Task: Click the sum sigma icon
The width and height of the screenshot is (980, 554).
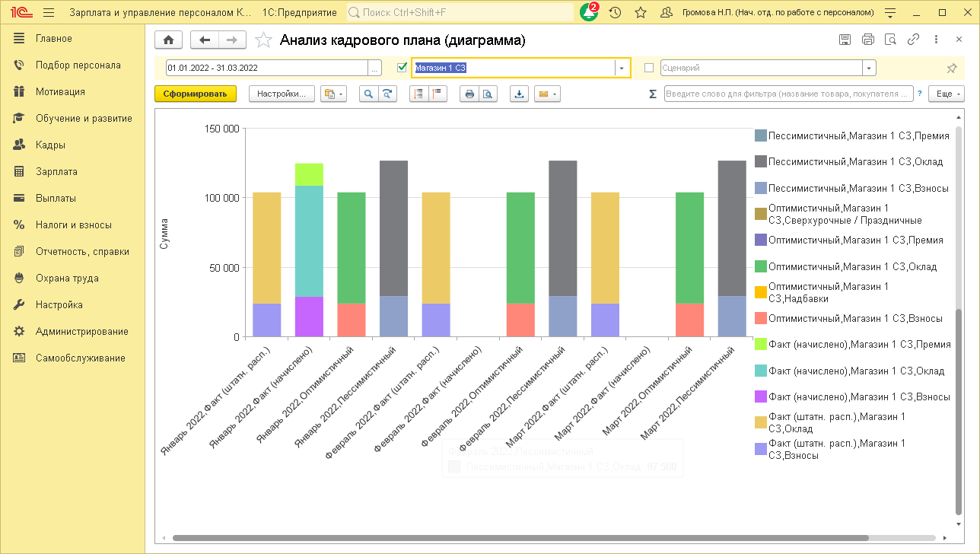Action: (x=652, y=94)
